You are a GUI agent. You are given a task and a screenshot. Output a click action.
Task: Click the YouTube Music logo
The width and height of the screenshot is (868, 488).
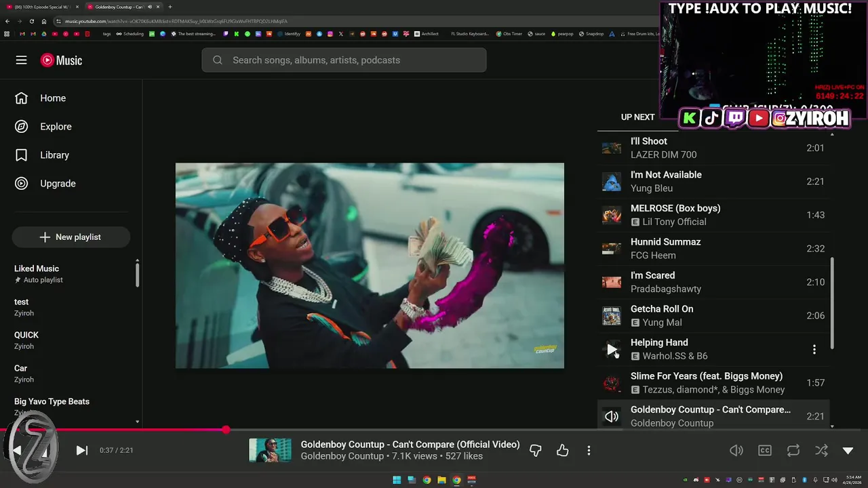pyautogui.click(x=61, y=60)
